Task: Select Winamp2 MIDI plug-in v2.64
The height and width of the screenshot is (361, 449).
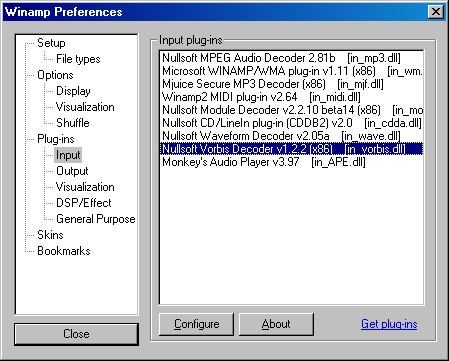Action: [x=291, y=97]
